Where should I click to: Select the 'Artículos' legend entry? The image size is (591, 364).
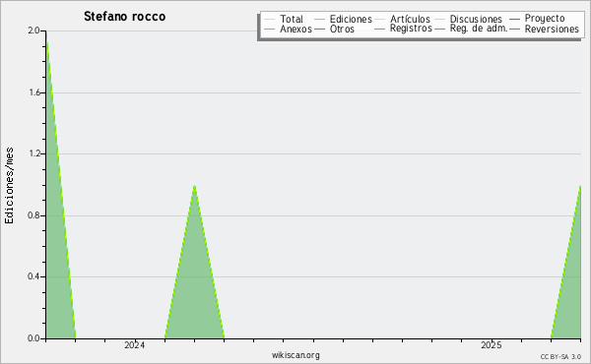point(403,19)
